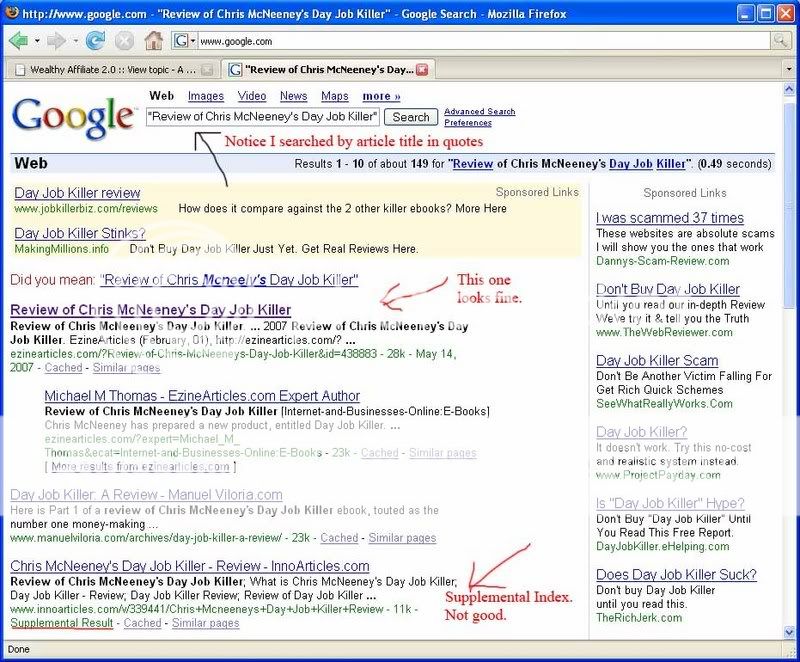Open the 'Is "Day Job Killer" Hype?' ad
Viewport: 800px width, 662px height.
point(670,503)
